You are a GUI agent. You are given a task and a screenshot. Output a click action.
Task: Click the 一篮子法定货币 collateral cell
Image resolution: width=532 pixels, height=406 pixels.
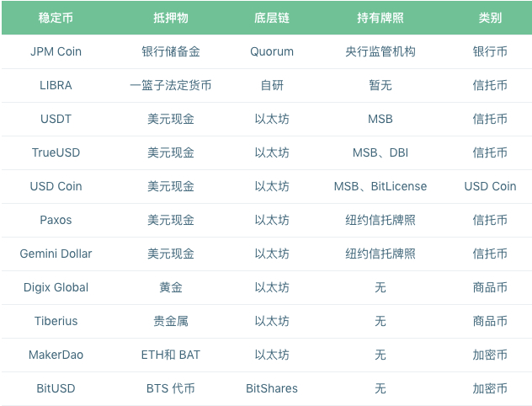click(x=171, y=85)
